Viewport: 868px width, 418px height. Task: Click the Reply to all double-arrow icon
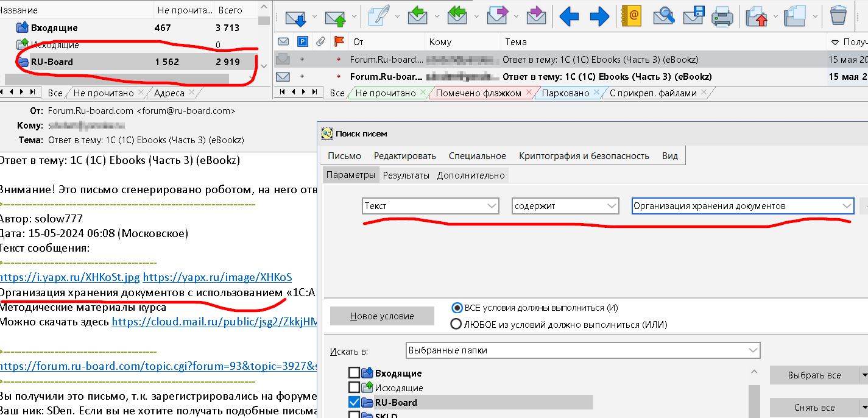point(457,15)
